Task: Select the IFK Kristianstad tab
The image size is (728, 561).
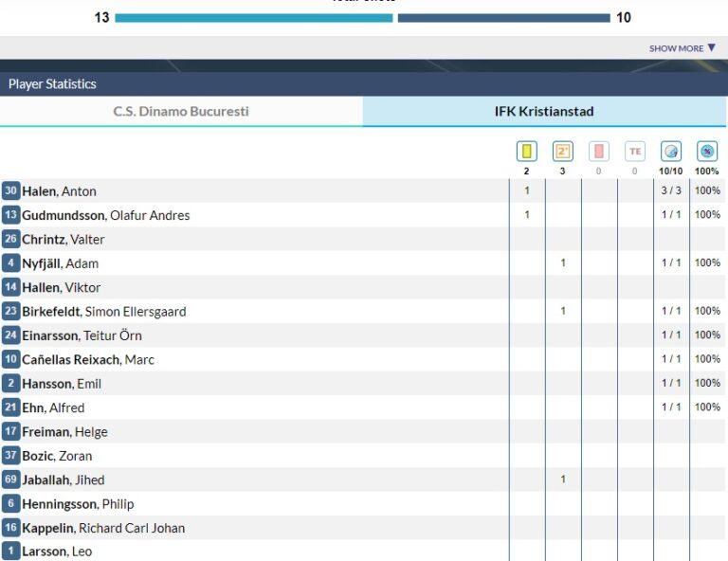Action: pos(544,112)
